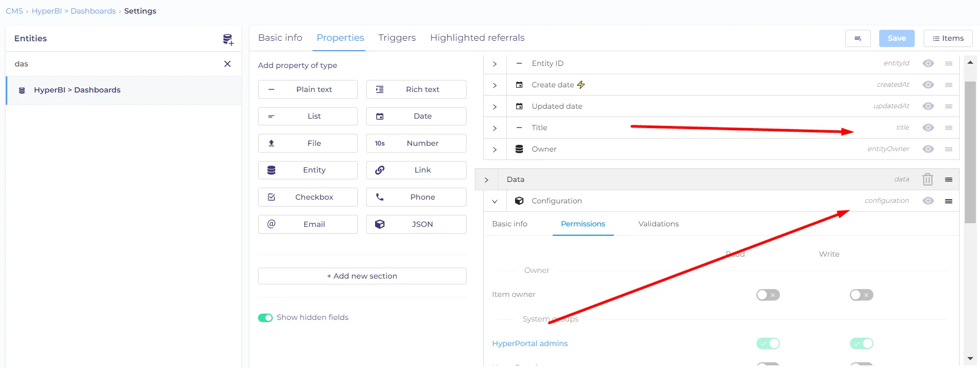Add a Plain text property
Viewport: 980px width, 368px height.
point(308,89)
